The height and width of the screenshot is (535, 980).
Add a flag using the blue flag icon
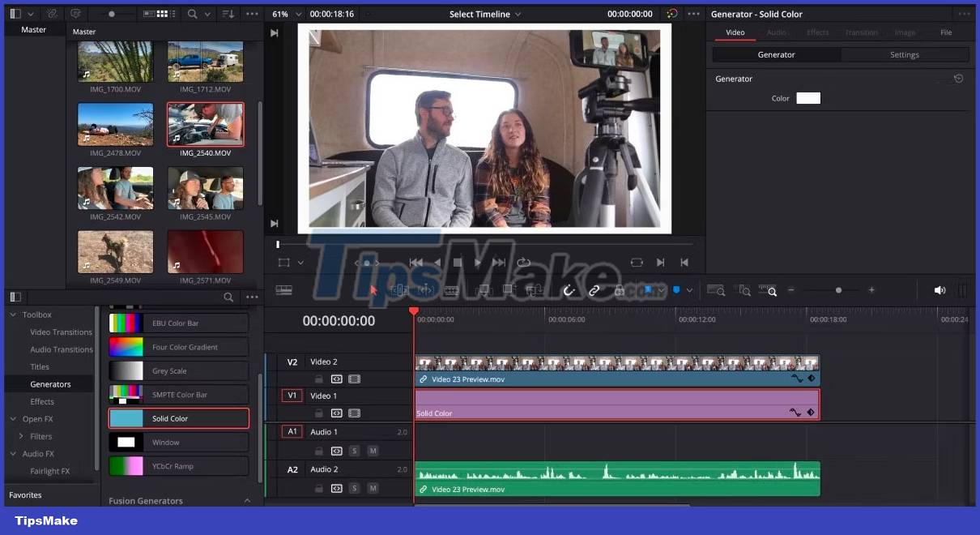pyautogui.click(x=647, y=289)
